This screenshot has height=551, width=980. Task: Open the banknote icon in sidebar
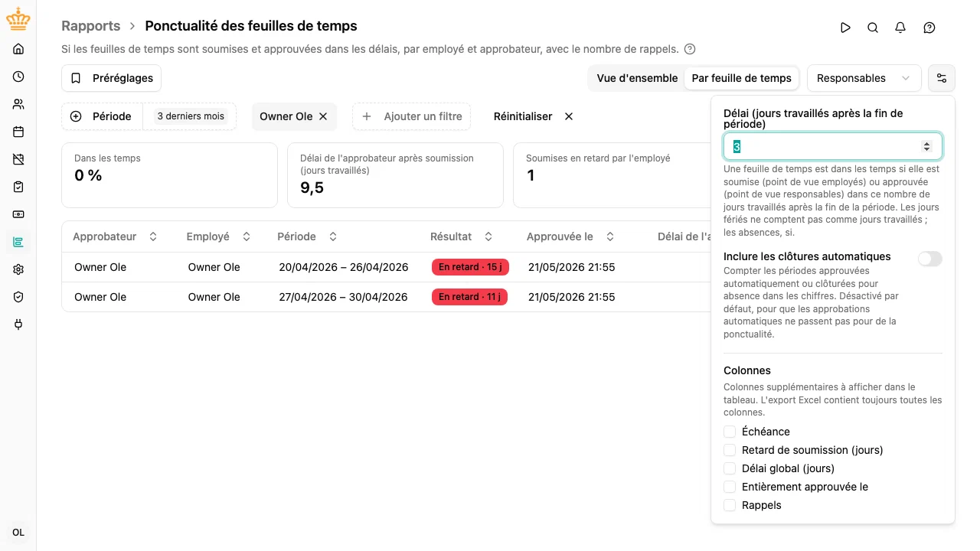coord(18,214)
